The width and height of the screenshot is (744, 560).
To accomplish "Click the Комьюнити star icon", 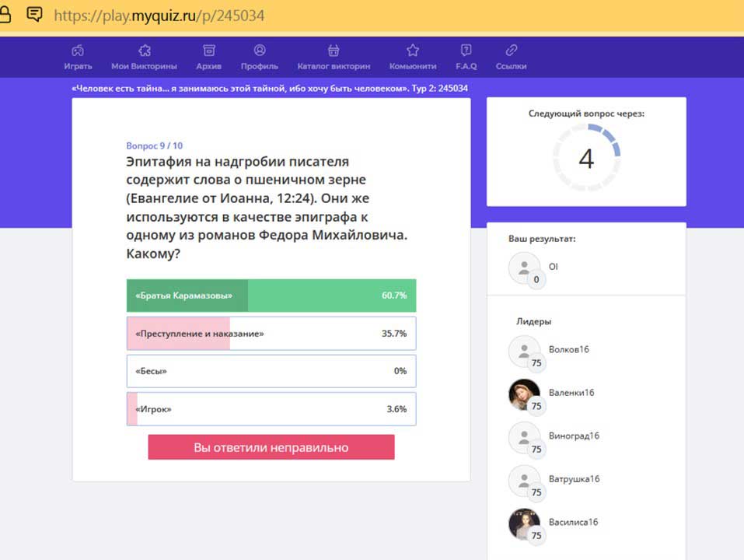I will pyautogui.click(x=413, y=51).
